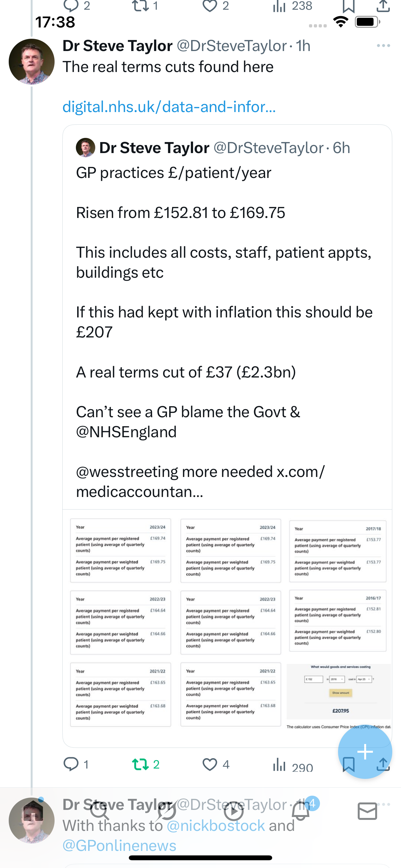Image resolution: width=401 pixels, height=868 pixels.
Task: Compose a new post with the plus button
Action: 365,751
